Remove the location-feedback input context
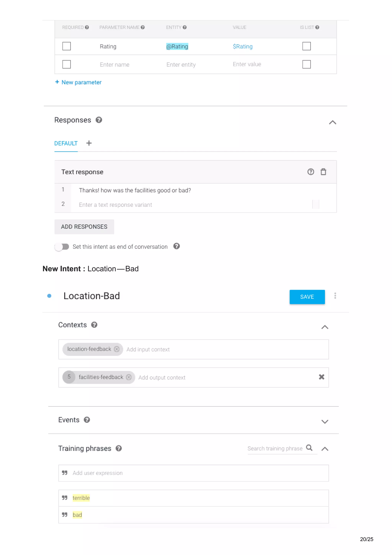 (117, 349)
